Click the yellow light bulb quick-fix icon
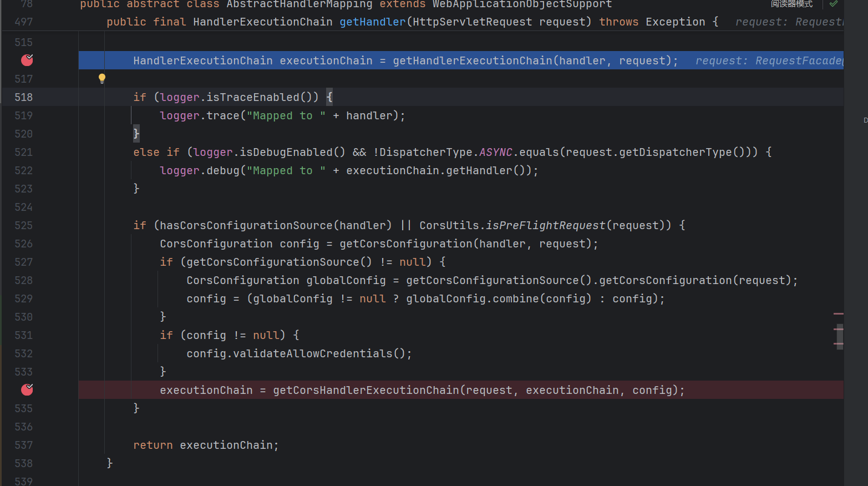This screenshot has height=486, width=868. (x=101, y=78)
